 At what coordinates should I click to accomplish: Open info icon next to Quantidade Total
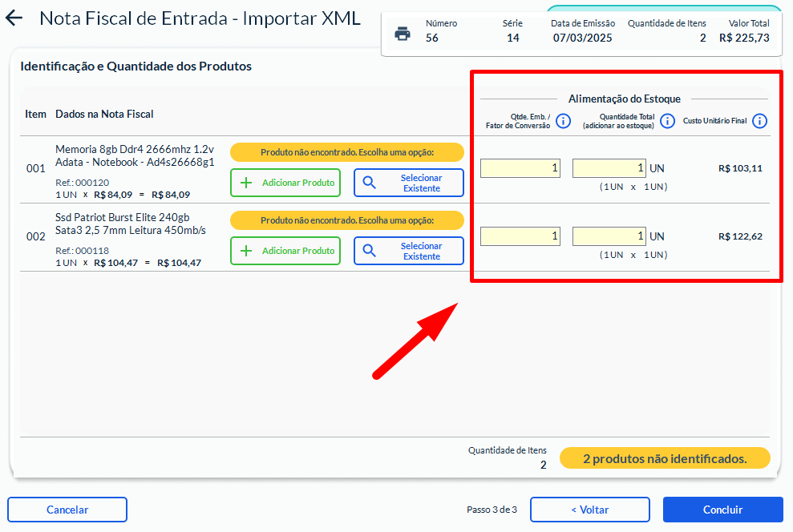667,121
